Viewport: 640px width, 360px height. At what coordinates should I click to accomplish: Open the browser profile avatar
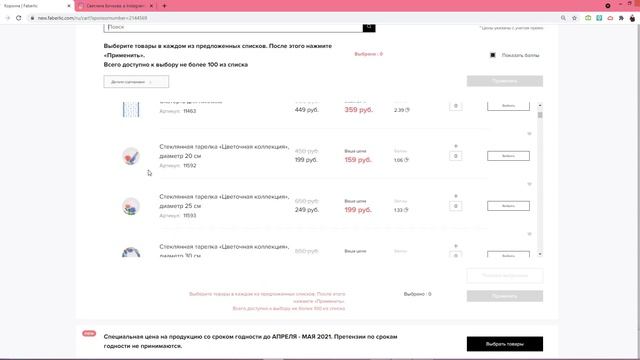tap(632, 18)
